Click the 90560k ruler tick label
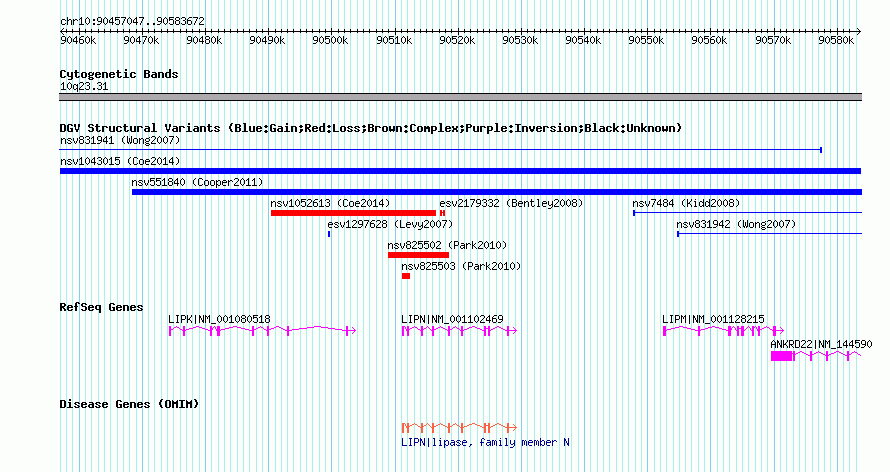This screenshot has height=472, width=890. coord(709,40)
